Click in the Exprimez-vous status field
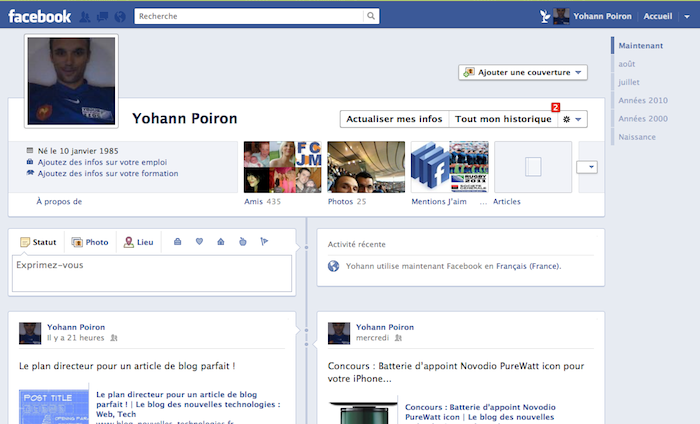Screen dimensions: 700x424 click(152, 273)
